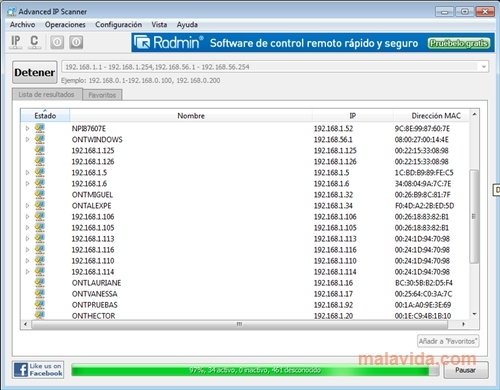Expand the 192.168.1.114 row
The image size is (500, 390).
pyautogui.click(x=27, y=271)
